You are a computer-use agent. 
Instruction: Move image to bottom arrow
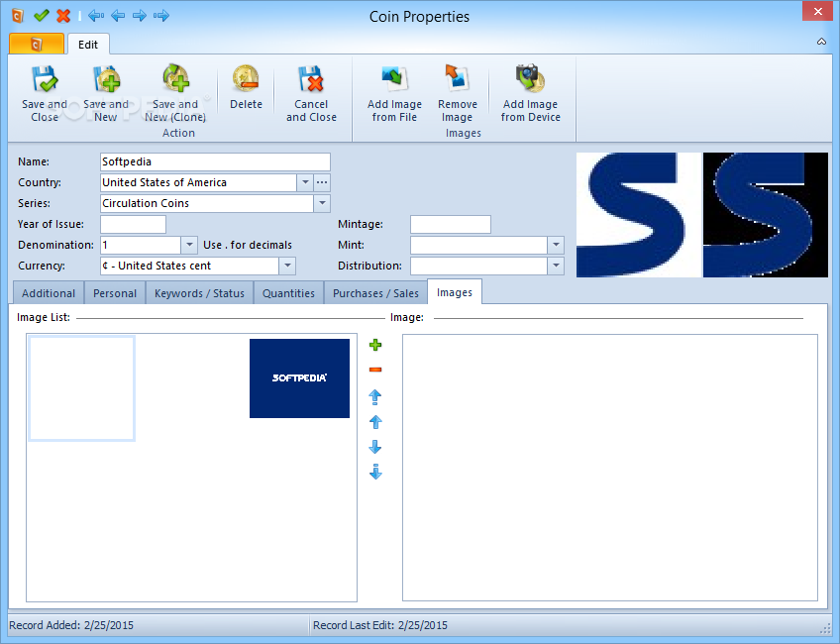click(x=375, y=472)
